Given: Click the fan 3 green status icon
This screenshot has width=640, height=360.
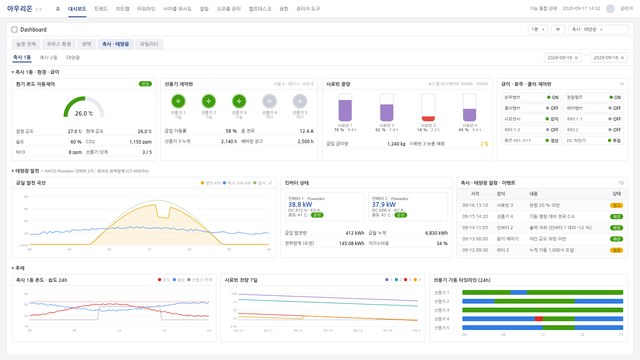Looking at the screenshot, I should click(x=239, y=101).
